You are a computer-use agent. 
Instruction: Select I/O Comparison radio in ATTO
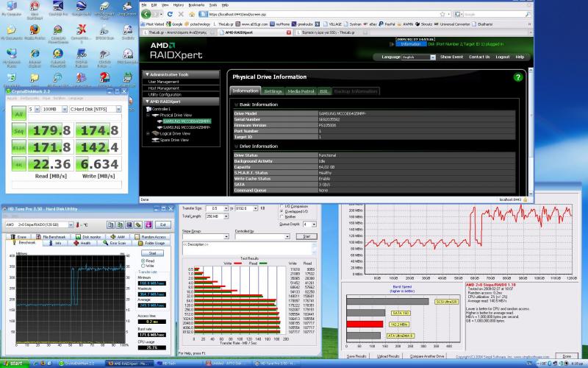pyautogui.click(x=282, y=207)
